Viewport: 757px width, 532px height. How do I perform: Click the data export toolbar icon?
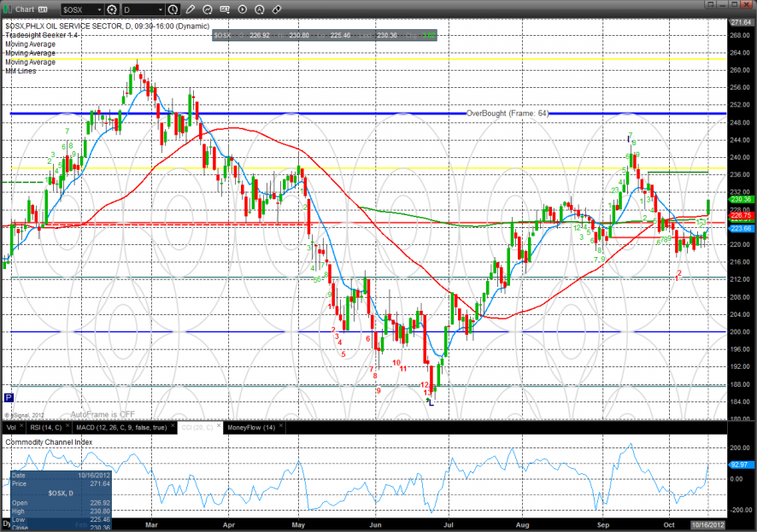click(x=225, y=9)
